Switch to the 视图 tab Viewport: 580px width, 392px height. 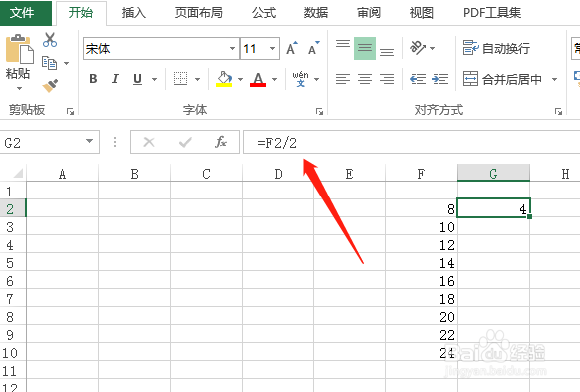pyautogui.click(x=422, y=13)
